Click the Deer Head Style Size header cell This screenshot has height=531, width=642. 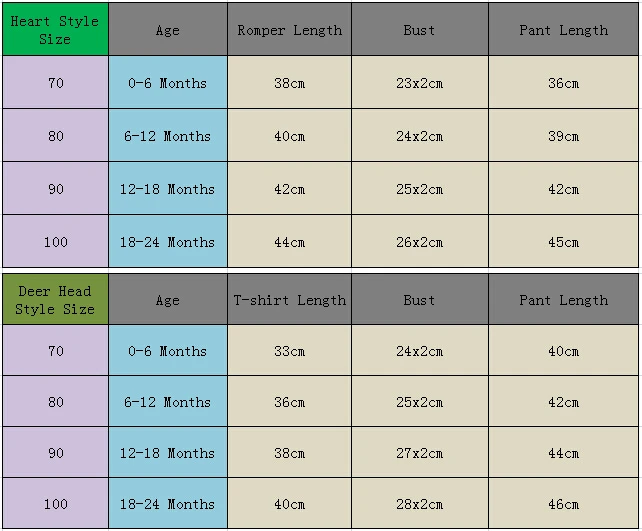55,299
